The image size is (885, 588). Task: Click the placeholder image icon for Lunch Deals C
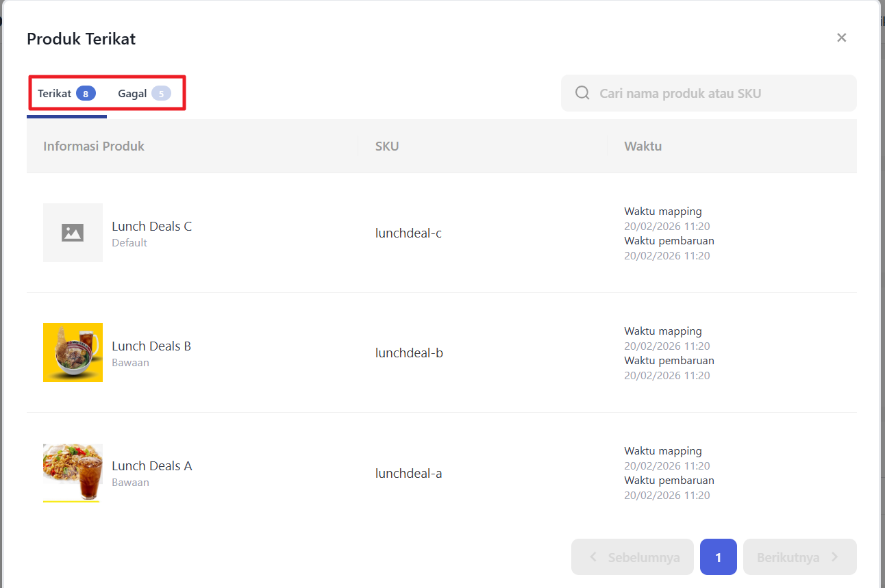[73, 233]
